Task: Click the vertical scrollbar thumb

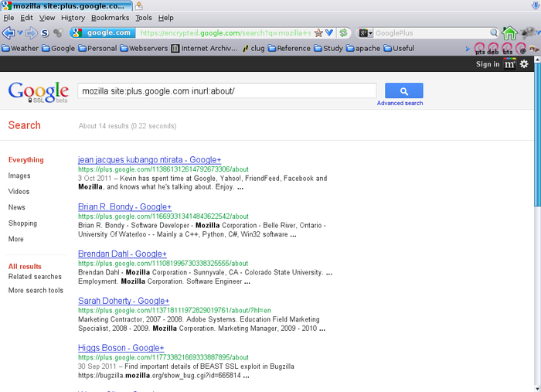Action: pos(537,135)
